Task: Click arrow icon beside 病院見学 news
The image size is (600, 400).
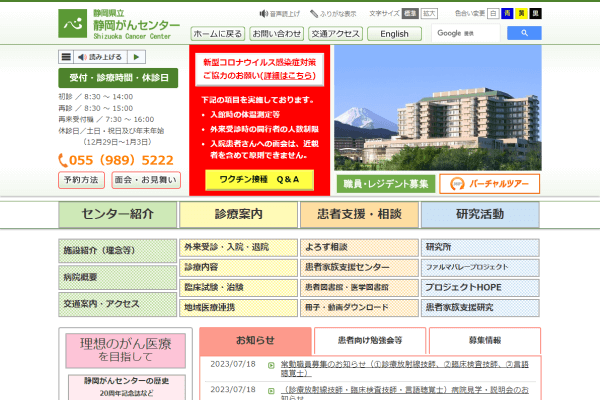Action: [x=271, y=391]
